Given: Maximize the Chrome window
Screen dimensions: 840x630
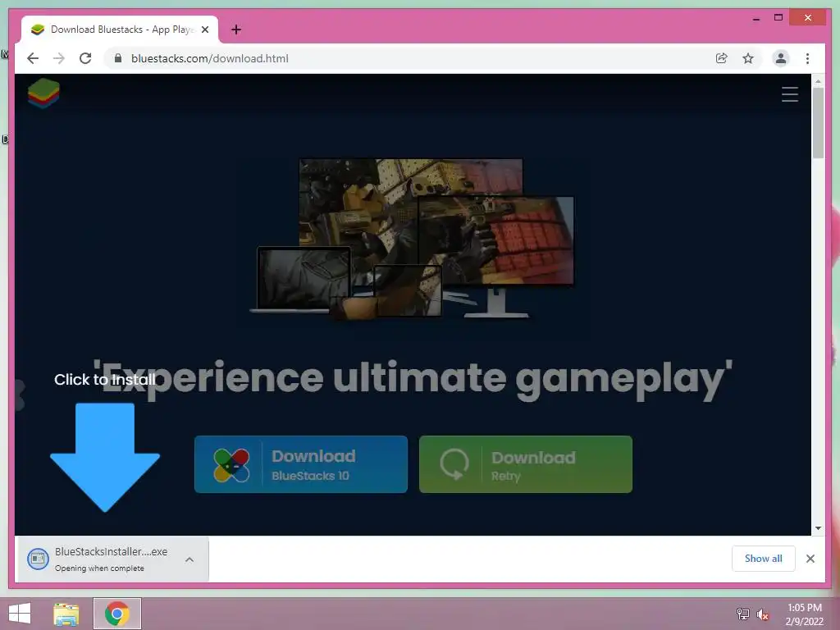Looking at the screenshot, I should [778, 18].
